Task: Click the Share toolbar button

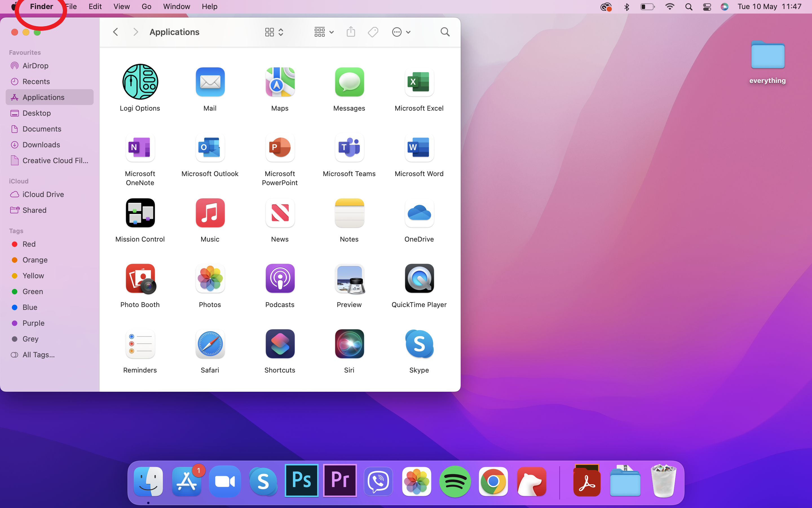Action: coord(351,32)
